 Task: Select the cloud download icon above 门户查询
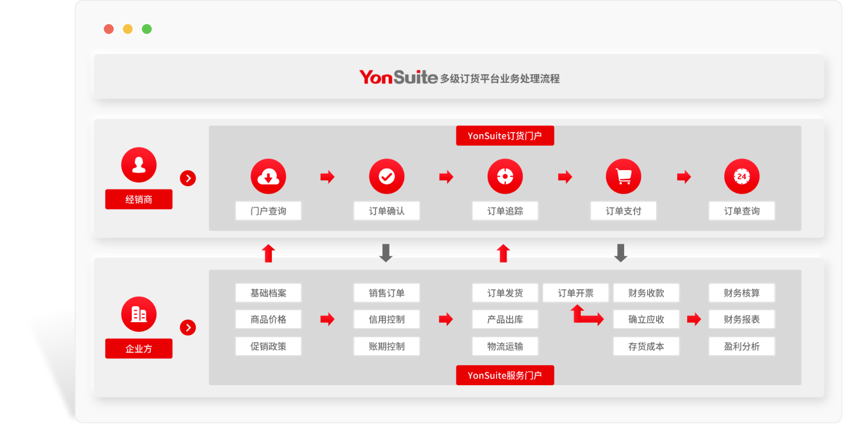268,176
